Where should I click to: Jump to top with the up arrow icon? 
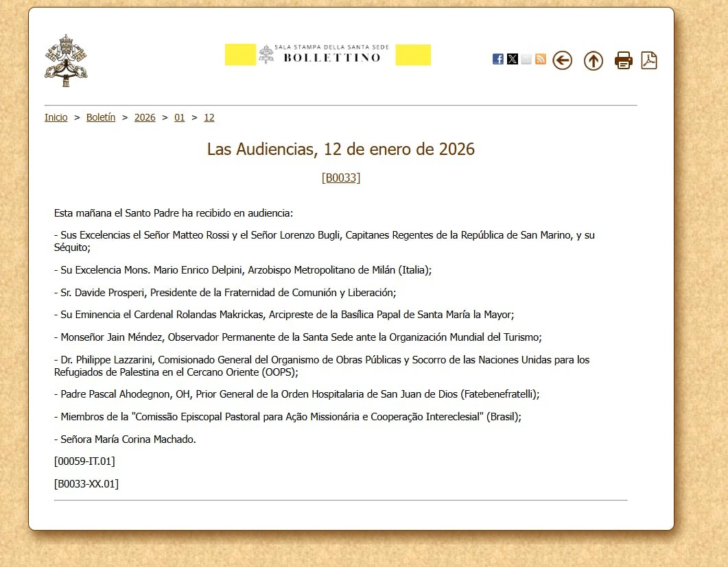pos(593,61)
